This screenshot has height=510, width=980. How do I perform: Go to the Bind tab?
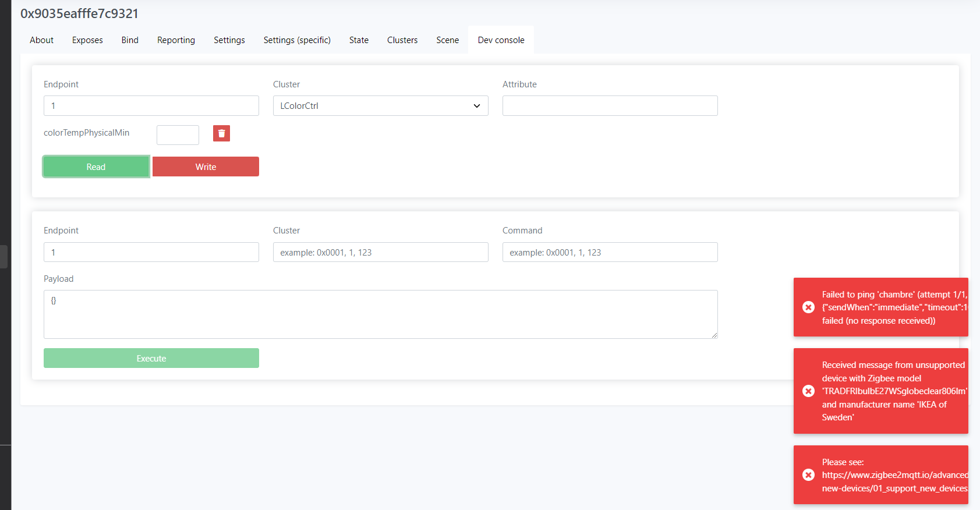pyautogui.click(x=130, y=40)
